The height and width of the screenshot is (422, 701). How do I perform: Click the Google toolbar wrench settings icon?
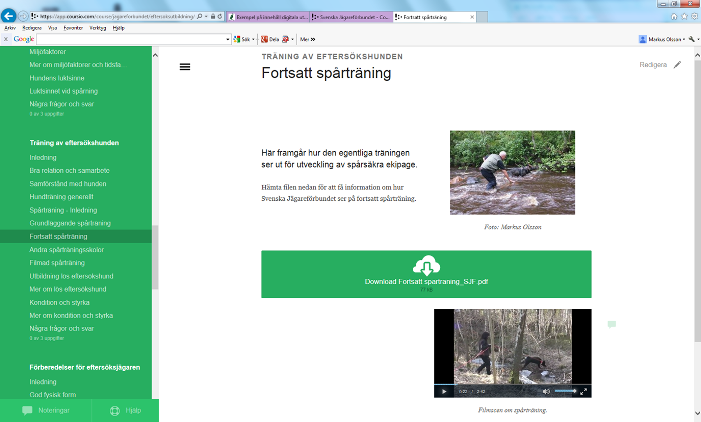pyautogui.click(x=692, y=39)
